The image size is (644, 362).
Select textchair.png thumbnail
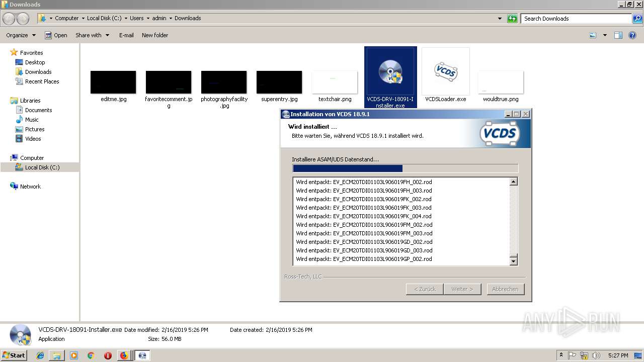coord(335,82)
